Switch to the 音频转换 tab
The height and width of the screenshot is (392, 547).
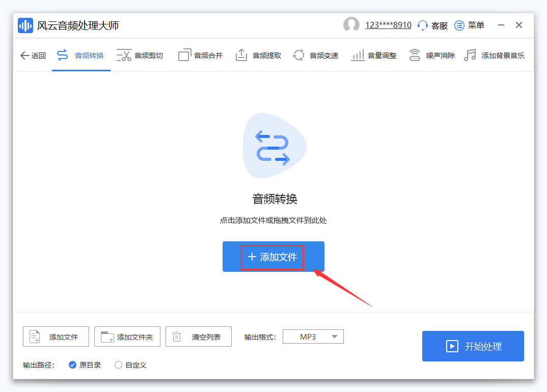pyautogui.click(x=80, y=55)
